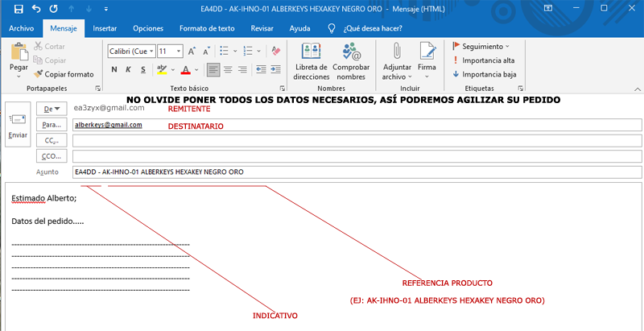
Task: Open the Portapapeles dialog launcher
Action: pyautogui.click(x=97, y=88)
